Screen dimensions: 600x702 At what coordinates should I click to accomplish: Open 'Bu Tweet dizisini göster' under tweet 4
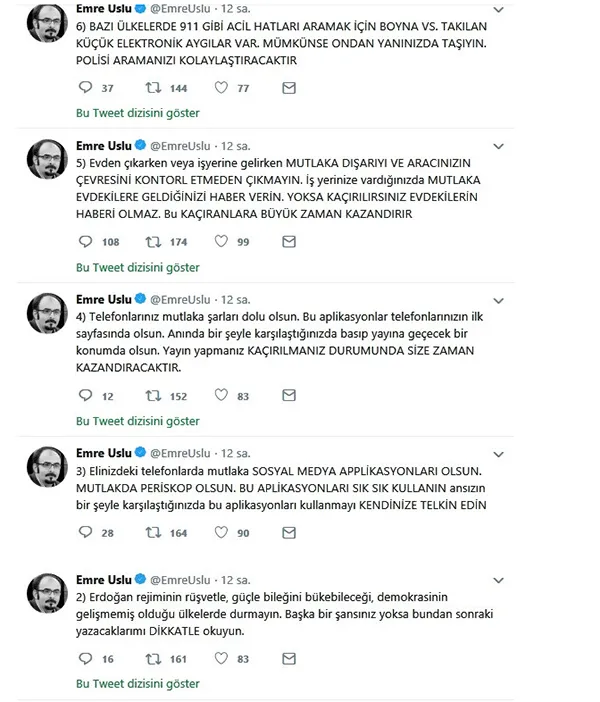click(x=138, y=421)
